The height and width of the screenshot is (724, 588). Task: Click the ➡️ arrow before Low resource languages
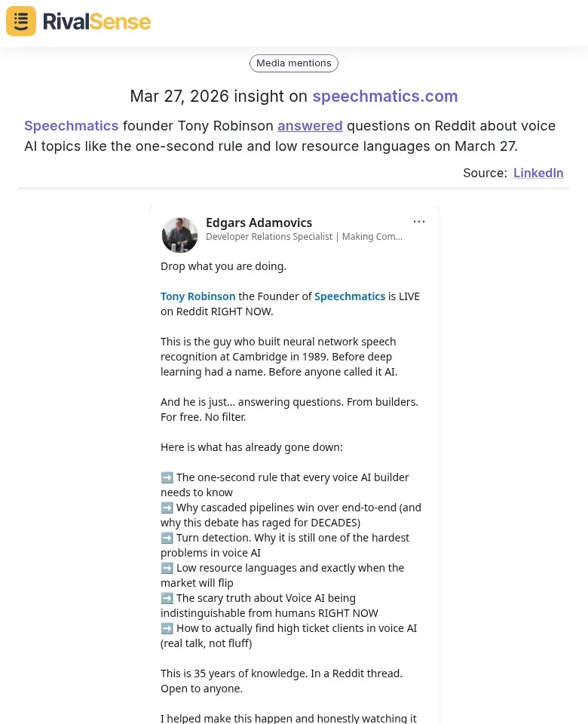[167, 567]
